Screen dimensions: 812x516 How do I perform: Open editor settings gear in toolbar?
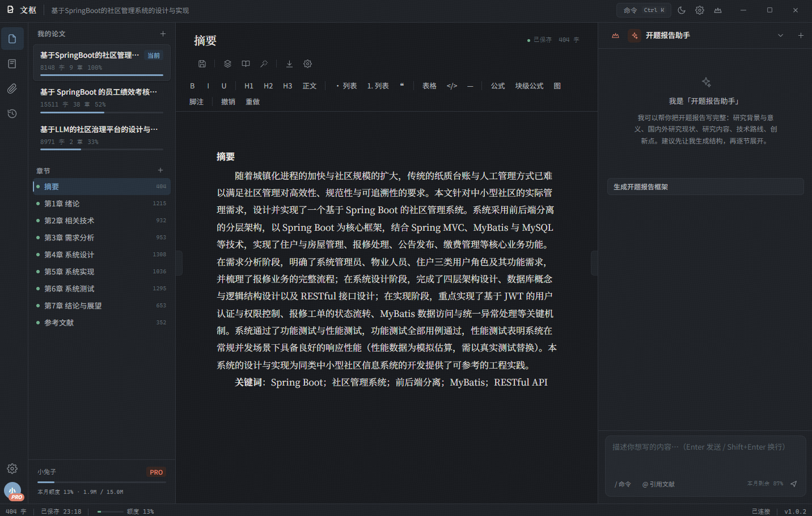click(x=307, y=64)
